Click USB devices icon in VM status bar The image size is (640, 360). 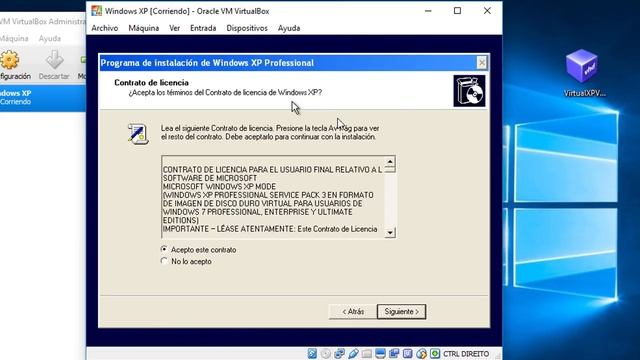(x=353, y=353)
